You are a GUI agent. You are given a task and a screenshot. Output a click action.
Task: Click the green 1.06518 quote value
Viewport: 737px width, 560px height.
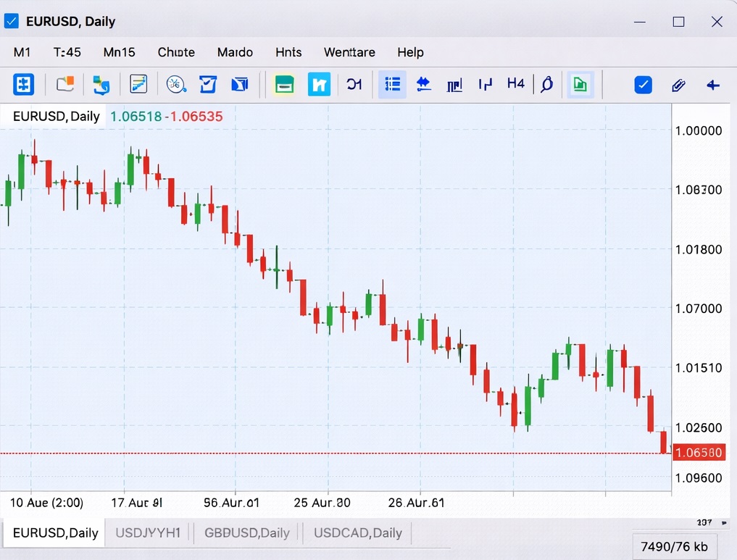coord(136,116)
